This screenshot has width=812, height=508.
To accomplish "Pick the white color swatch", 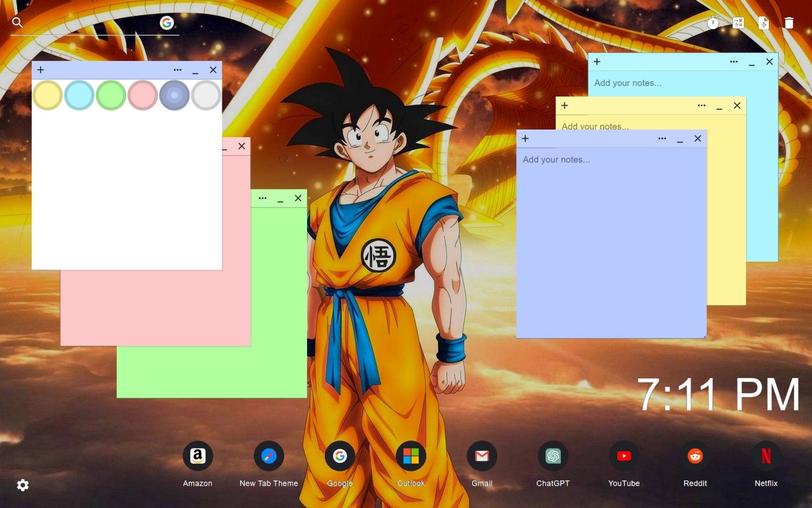I will (x=206, y=95).
